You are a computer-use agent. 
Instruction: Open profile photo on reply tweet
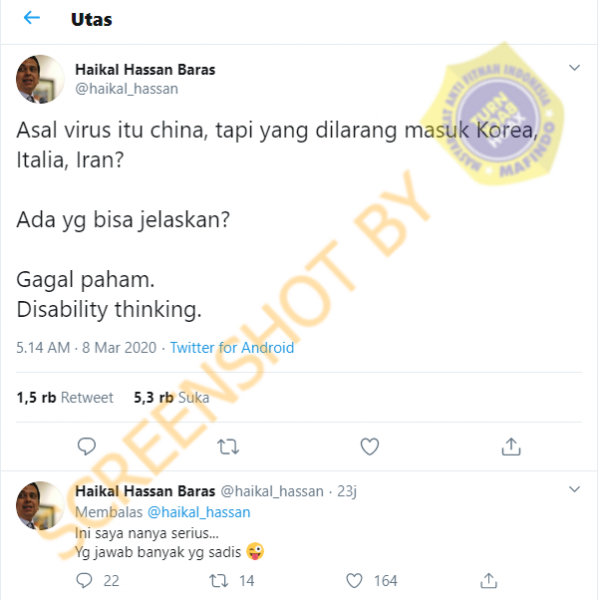tap(40, 505)
